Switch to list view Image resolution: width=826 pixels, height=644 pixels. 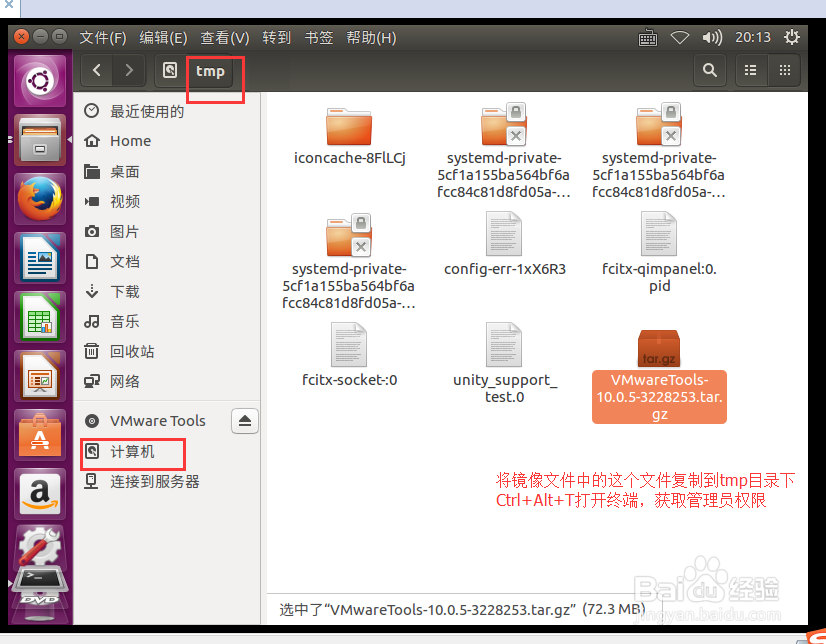[x=751, y=70]
